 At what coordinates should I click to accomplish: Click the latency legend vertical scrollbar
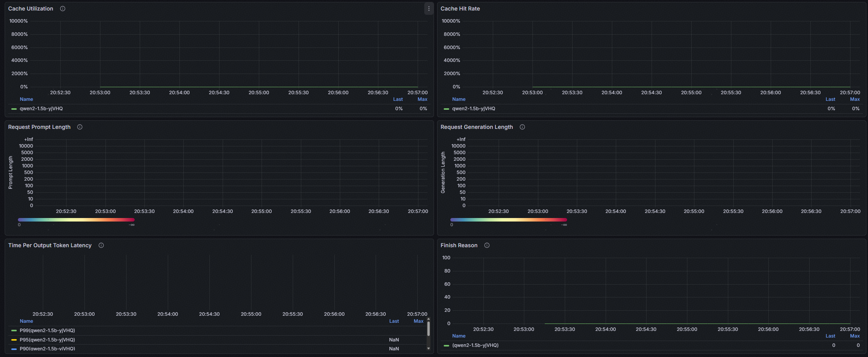pyautogui.click(x=429, y=329)
